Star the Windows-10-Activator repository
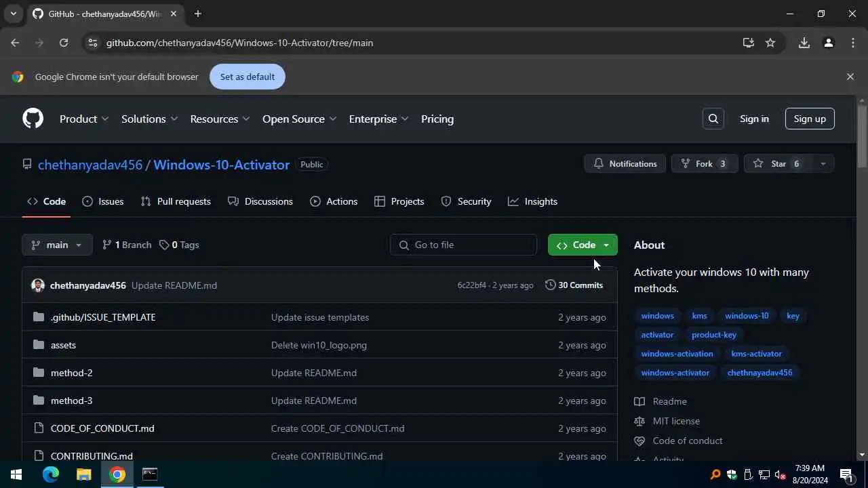This screenshot has width=868, height=488. tap(778, 163)
